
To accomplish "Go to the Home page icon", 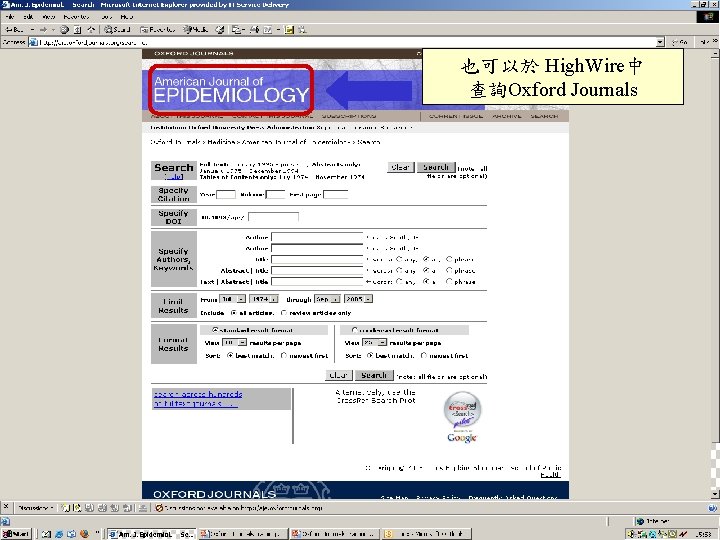I will coord(91,30).
